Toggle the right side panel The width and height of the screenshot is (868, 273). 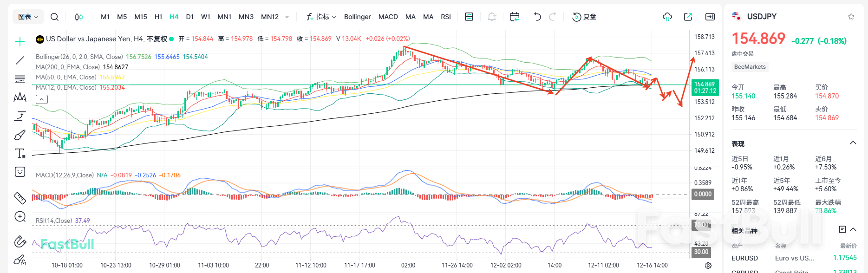(710, 17)
